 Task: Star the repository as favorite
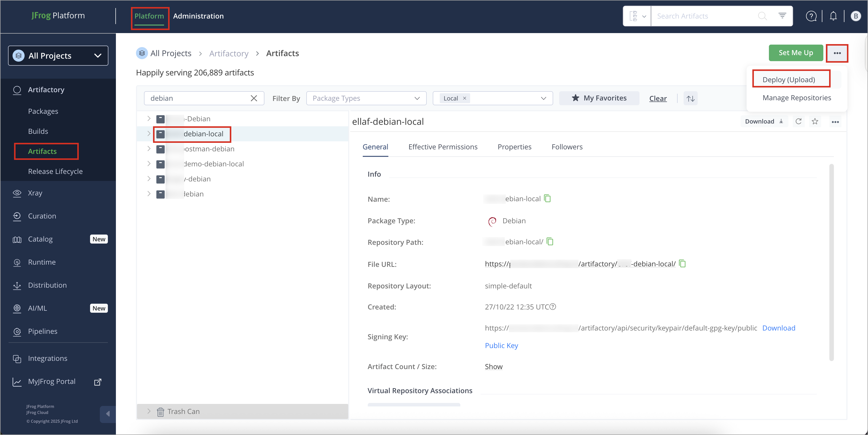pos(815,122)
